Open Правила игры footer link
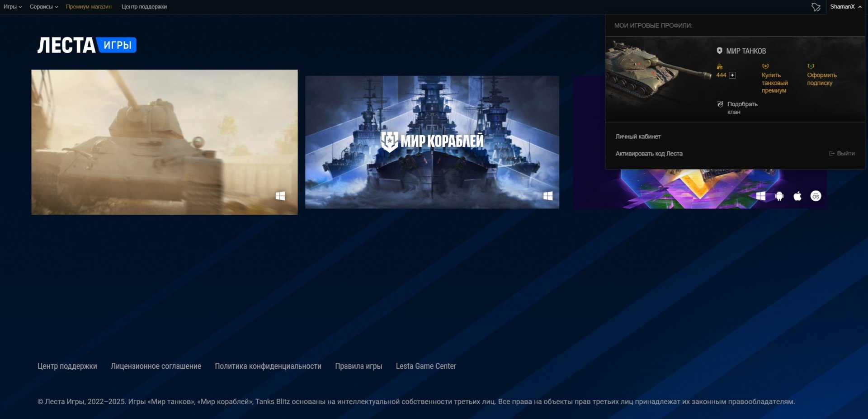The height and width of the screenshot is (419, 868). pyautogui.click(x=359, y=366)
